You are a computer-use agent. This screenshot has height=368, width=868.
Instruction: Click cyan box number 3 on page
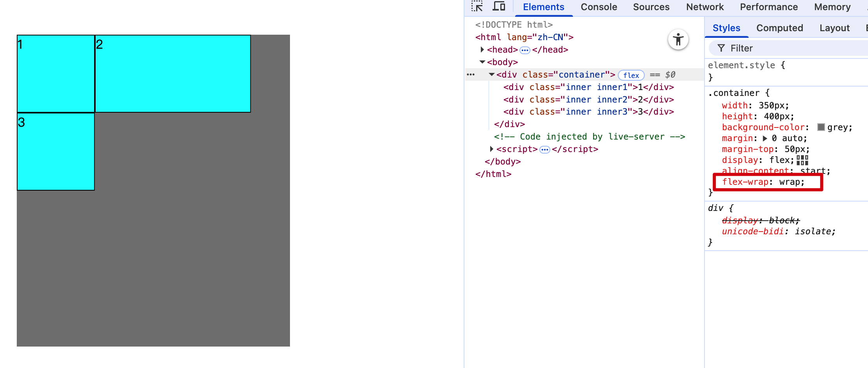click(x=56, y=152)
